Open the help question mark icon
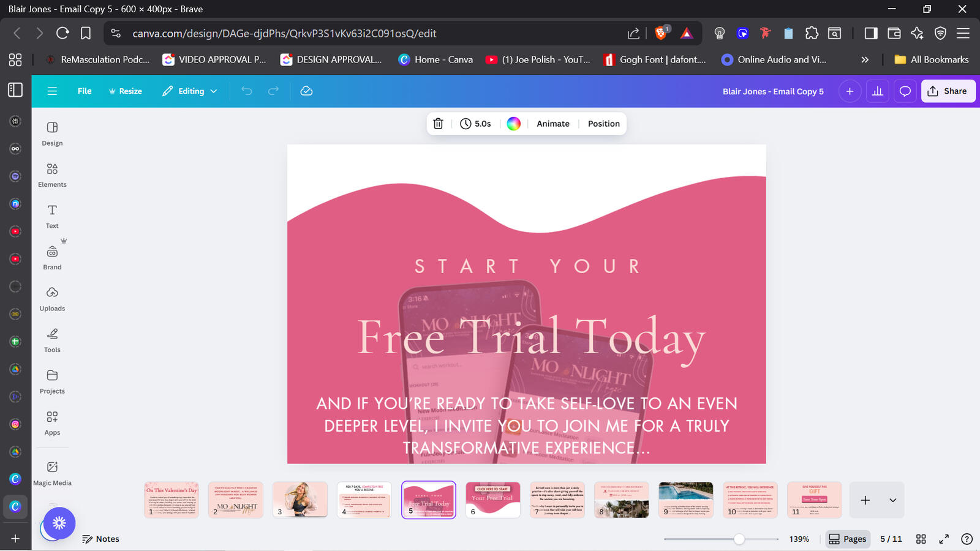Image resolution: width=980 pixels, height=551 pixels. coord(967,539)
